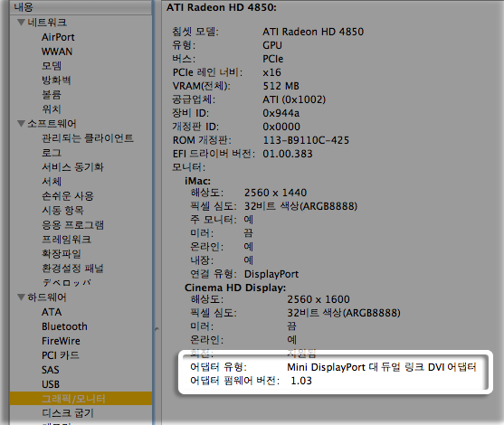
Task: Click device ID value 0x944a
Action: coord(281,113)
